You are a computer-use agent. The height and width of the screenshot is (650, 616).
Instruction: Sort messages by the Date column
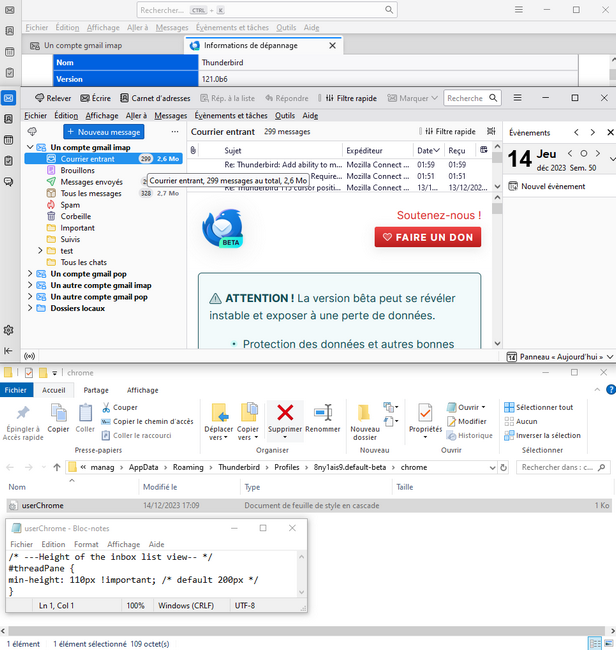[428, 150]
